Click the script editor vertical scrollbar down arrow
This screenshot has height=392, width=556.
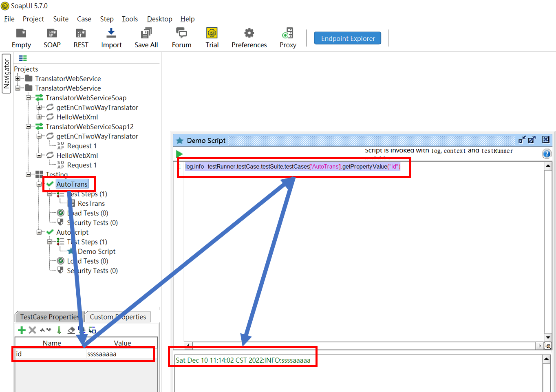pyautogui.click(x=548, y=337)
